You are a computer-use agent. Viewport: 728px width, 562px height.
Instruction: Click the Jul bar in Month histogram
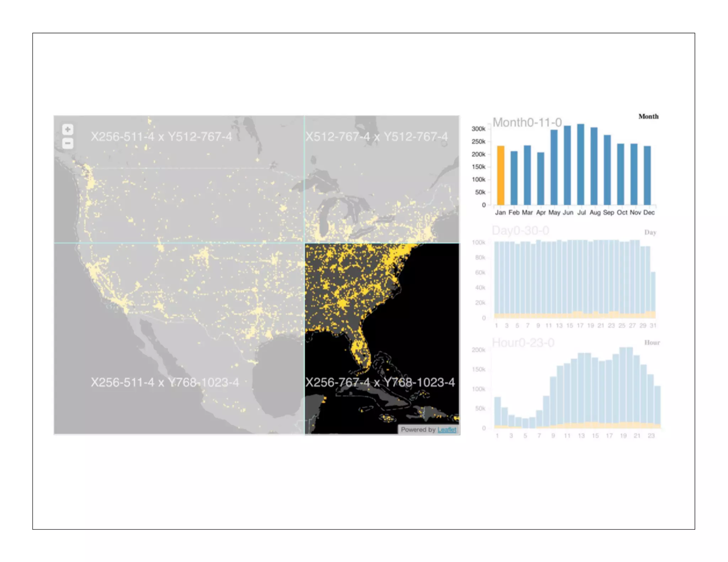pos(581,164)
